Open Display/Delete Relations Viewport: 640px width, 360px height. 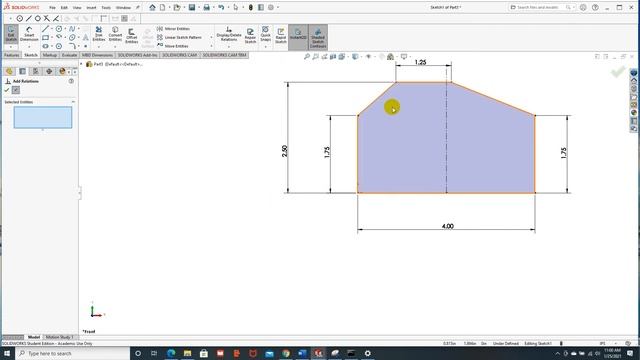coord(229,34)
